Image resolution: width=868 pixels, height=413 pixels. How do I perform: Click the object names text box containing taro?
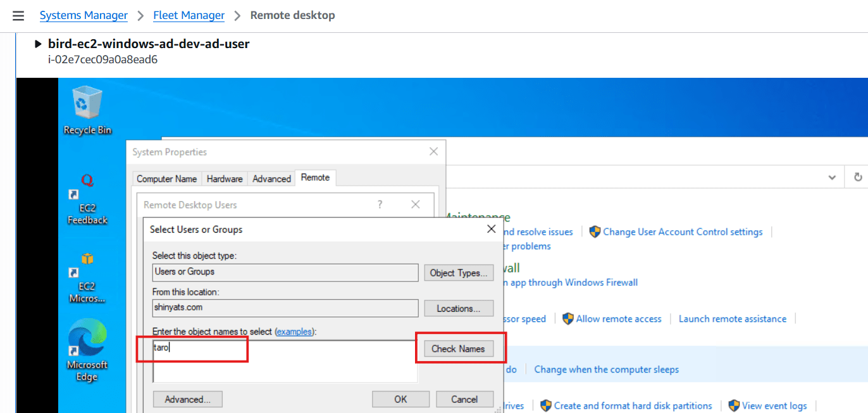pyautogui.click(x=285, y=362)
